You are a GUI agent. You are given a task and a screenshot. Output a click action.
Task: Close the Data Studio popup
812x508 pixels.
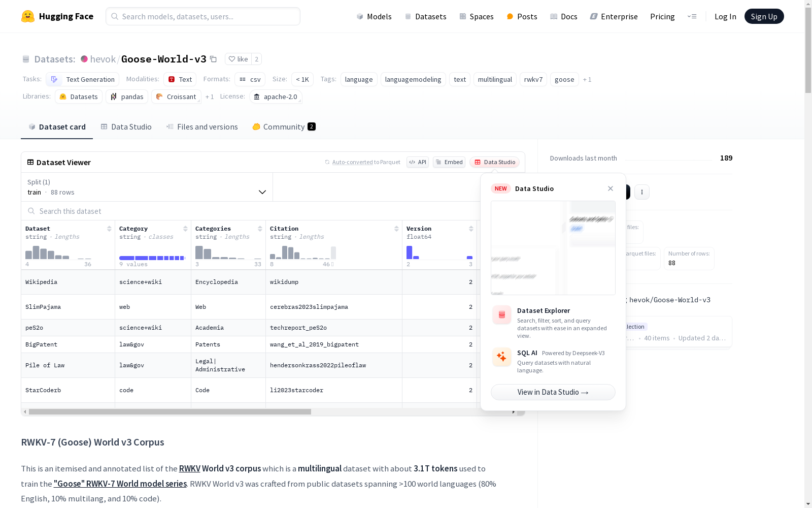click(x=611, y=188)
